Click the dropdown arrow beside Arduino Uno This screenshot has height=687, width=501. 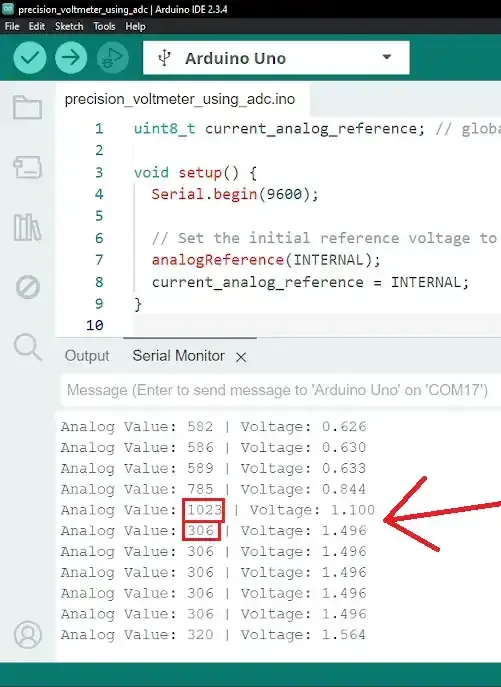click(387, 57)
